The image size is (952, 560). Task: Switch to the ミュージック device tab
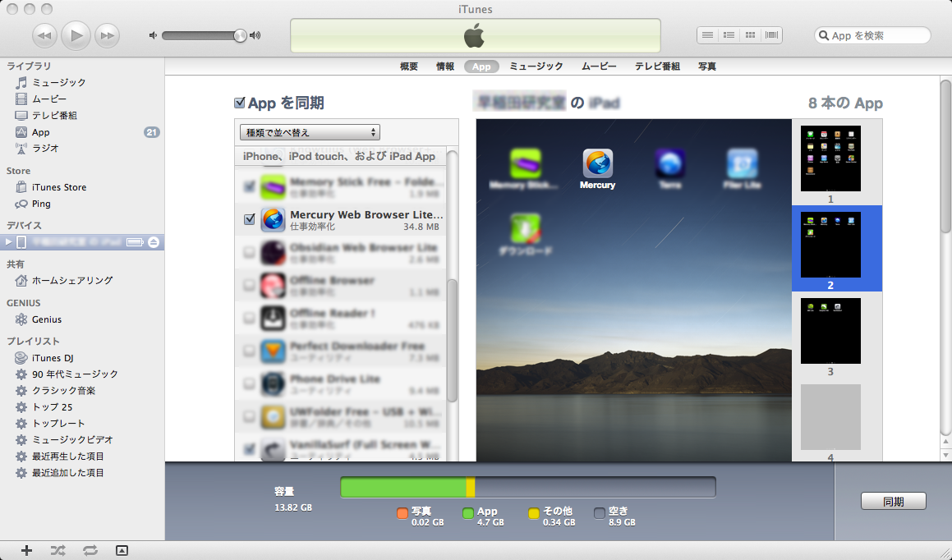click(x=536, y=67)
